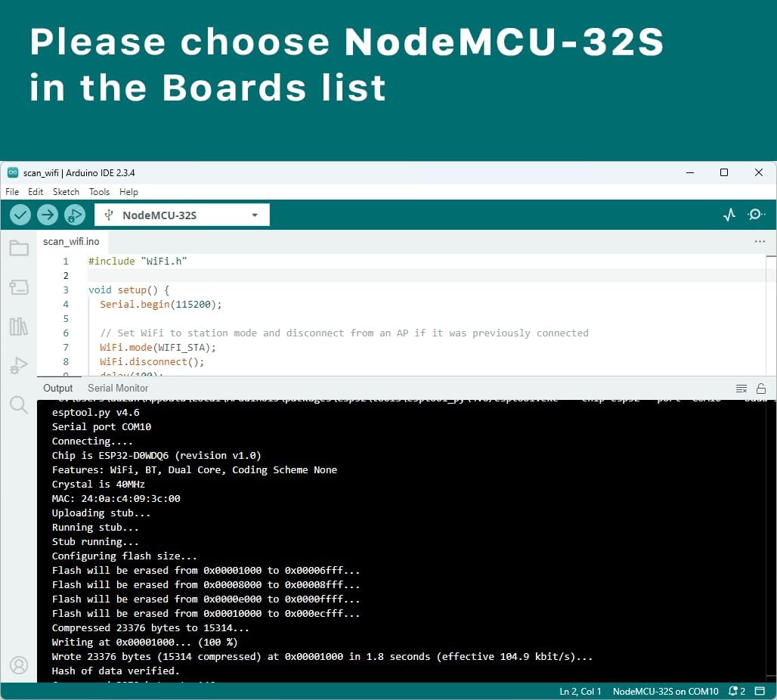Click 'Serial port COM10' output line

point(101,426)
